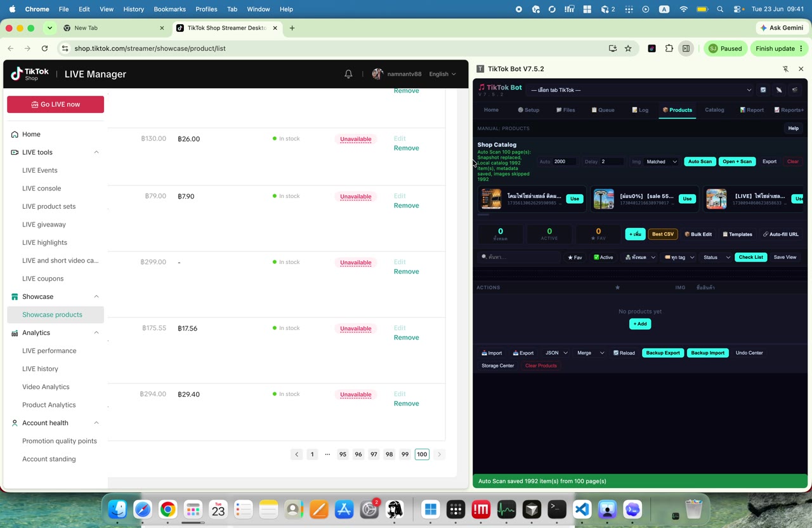Open the install app icon in address bar

coord(613,48)
